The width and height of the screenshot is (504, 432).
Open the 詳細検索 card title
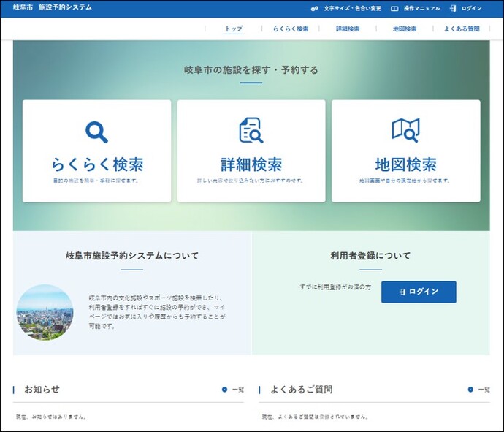(x=251, y=164)
